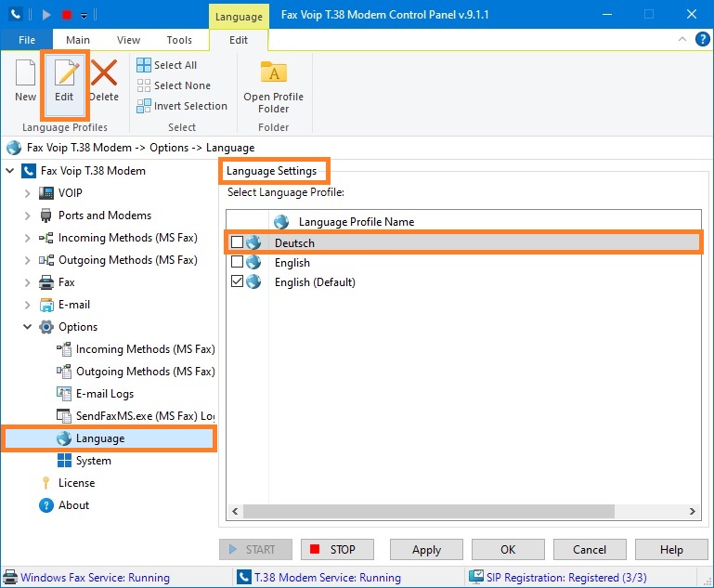
Task: Collapse the Fax Voip T.38 Modem root node
Action: tap(9, 171)
